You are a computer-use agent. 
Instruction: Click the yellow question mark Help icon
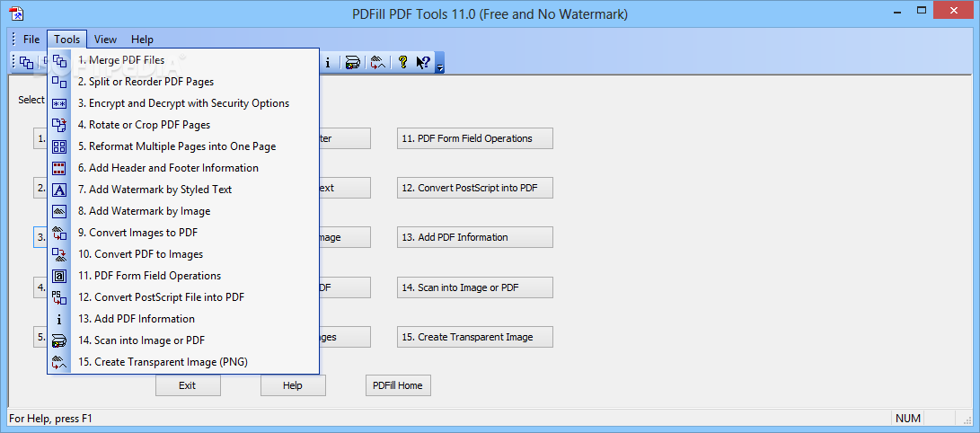pos(402,62)
